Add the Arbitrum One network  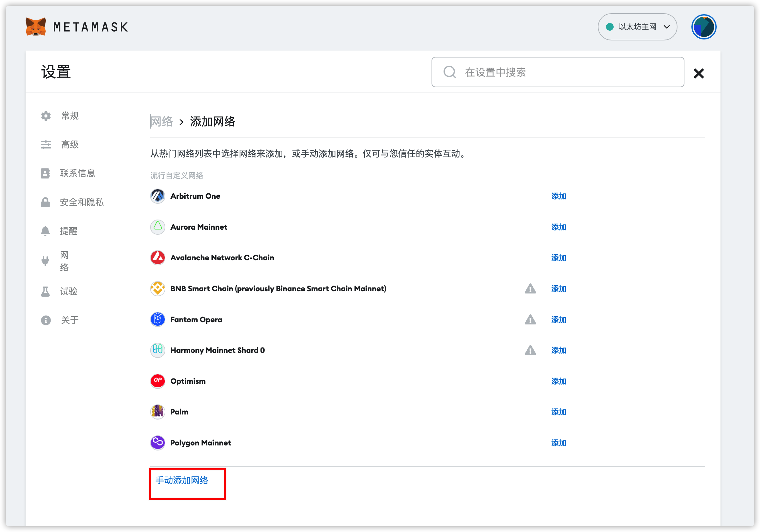(x=558, y=196)
